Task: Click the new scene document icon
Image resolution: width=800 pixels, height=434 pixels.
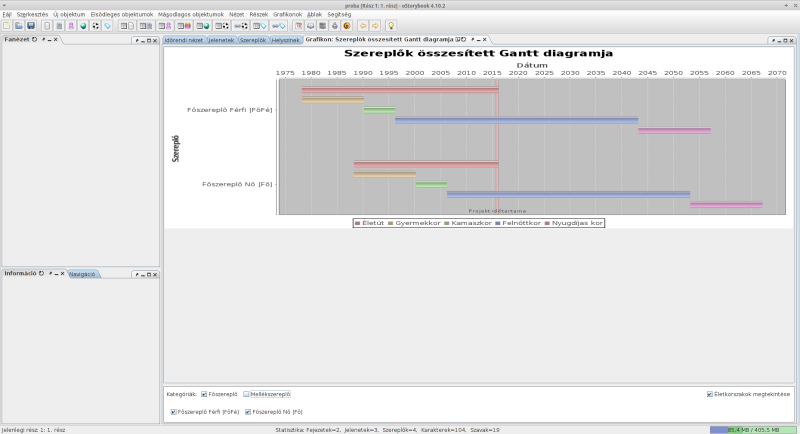Action: (59, 25)
